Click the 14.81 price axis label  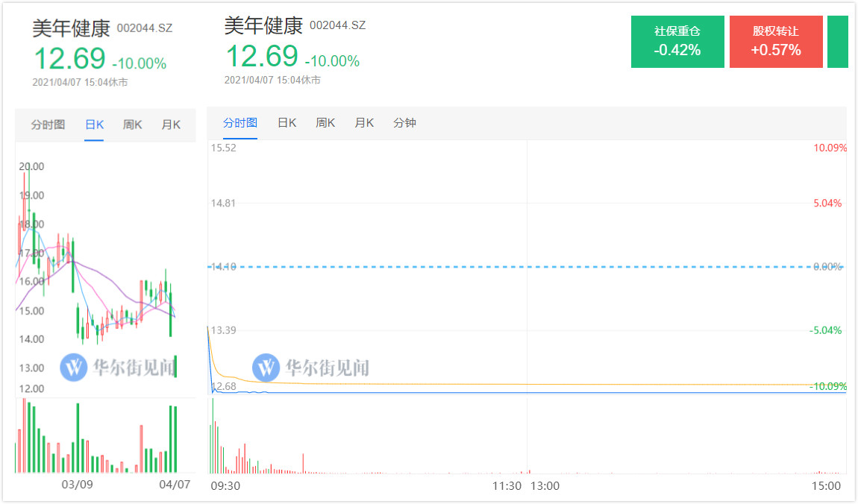pyautogui.click(x=223, y=203)
